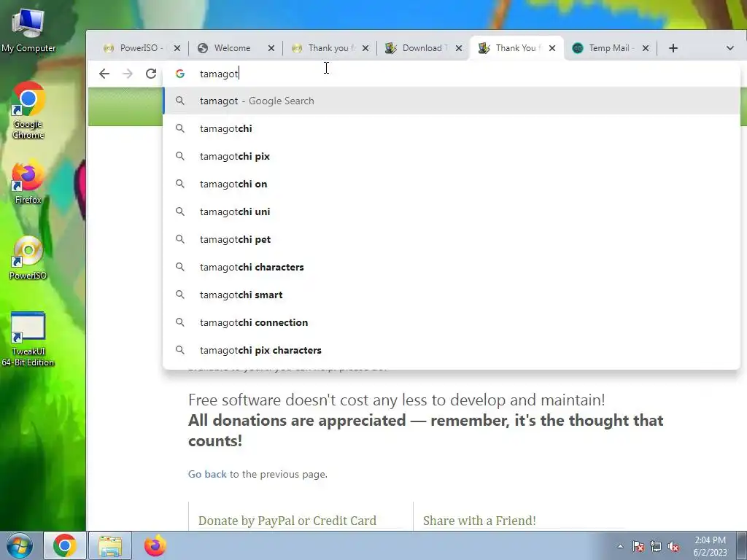Click the search icon beside 'tamagotchi pet'
The image size is (747, 560).
(180, 239)
